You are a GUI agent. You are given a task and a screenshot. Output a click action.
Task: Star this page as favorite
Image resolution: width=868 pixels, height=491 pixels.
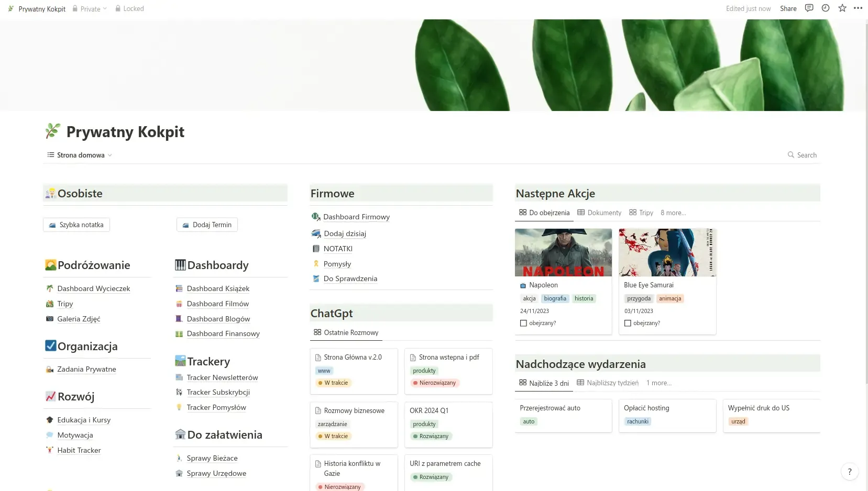[x=842, y=8]
